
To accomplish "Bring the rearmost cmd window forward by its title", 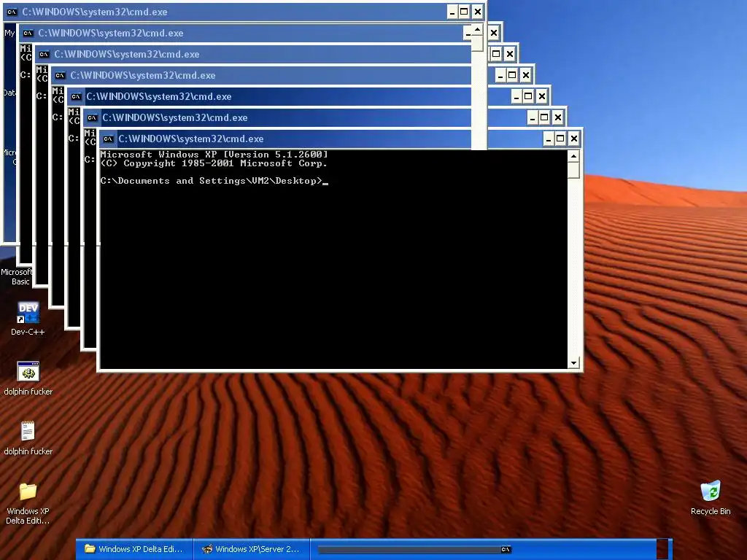I will pyautogui.click(x=95, y=12).
